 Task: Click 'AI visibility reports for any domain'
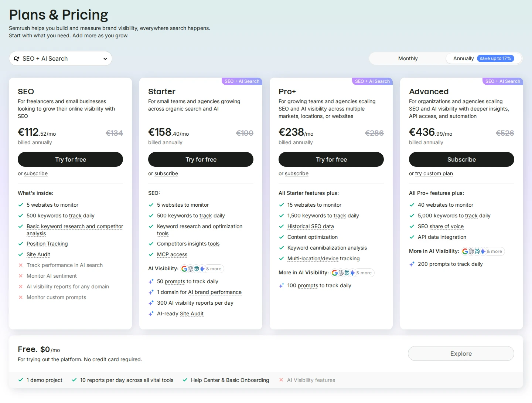68,287
